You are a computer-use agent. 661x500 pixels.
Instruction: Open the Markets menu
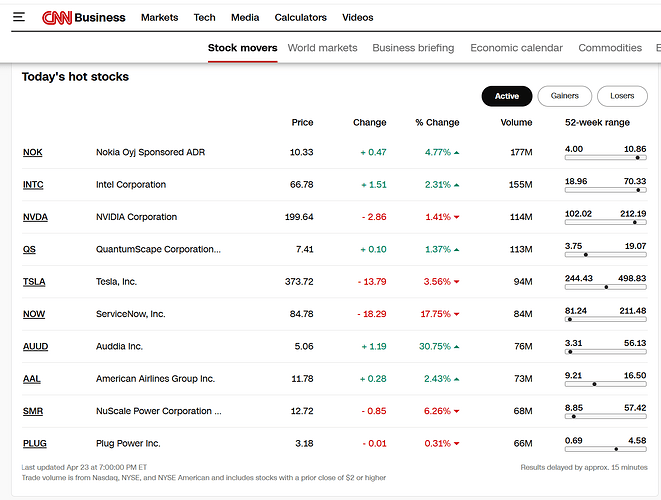(159, 18)
